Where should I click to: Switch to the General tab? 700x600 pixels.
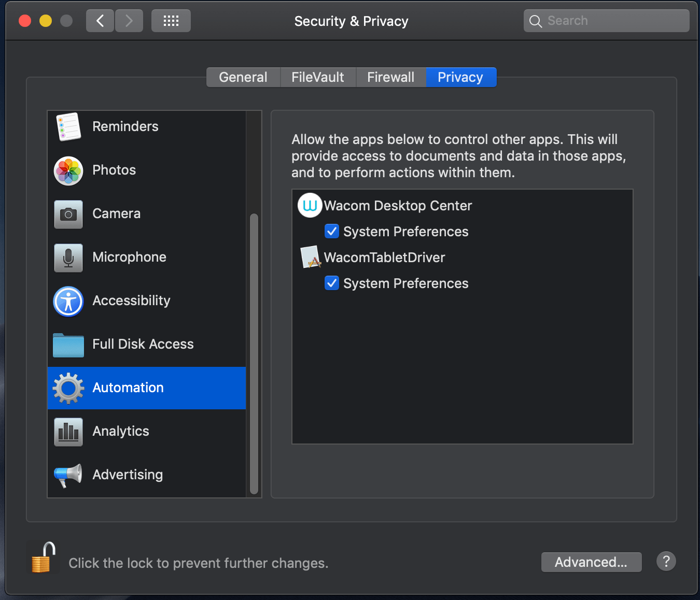243,77
